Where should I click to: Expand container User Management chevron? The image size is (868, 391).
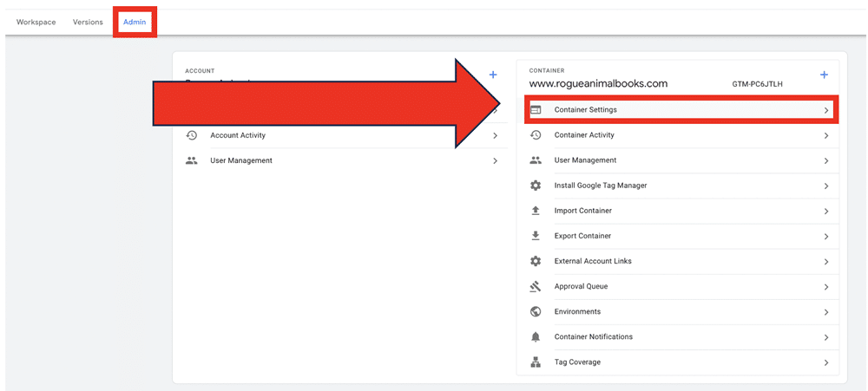(x=826, y=161)
